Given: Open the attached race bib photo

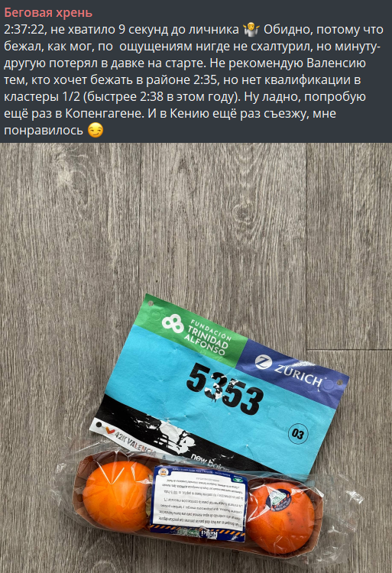Looking at the screenshot, I should (x=196, y=358).
